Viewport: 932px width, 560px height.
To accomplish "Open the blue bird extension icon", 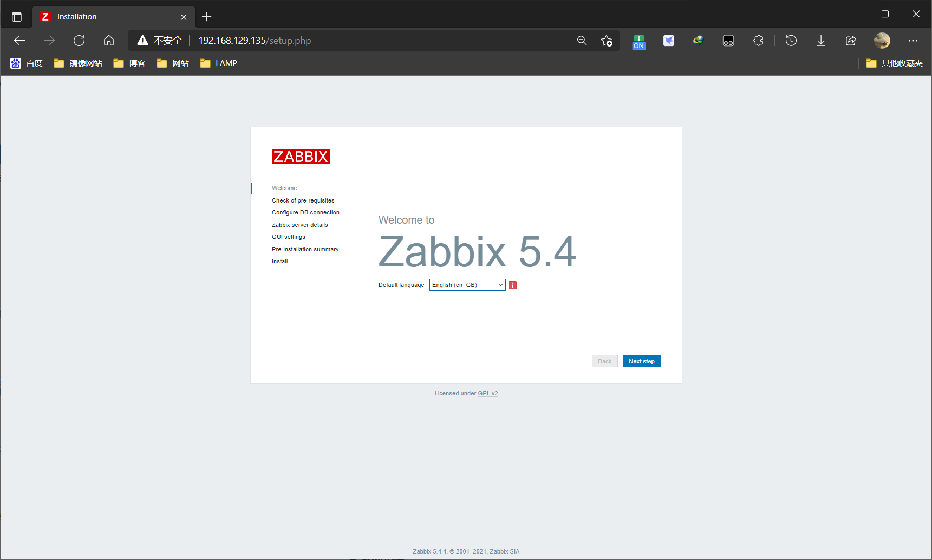I will [669, 41].
